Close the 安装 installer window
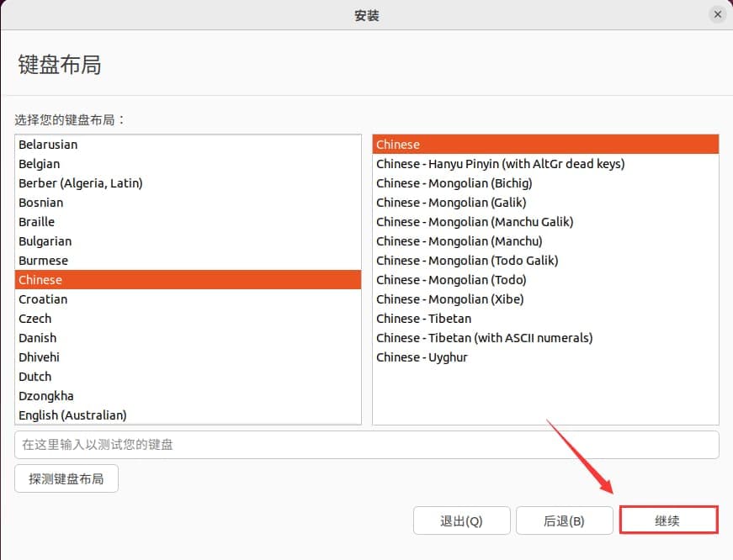Screen dimensions: 733x560 (717, 13)
